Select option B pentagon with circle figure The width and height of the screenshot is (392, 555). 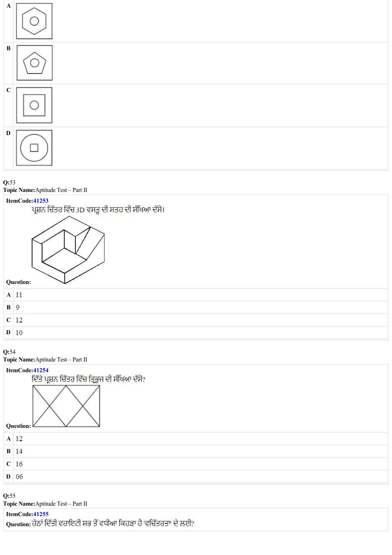click(34, 63)
